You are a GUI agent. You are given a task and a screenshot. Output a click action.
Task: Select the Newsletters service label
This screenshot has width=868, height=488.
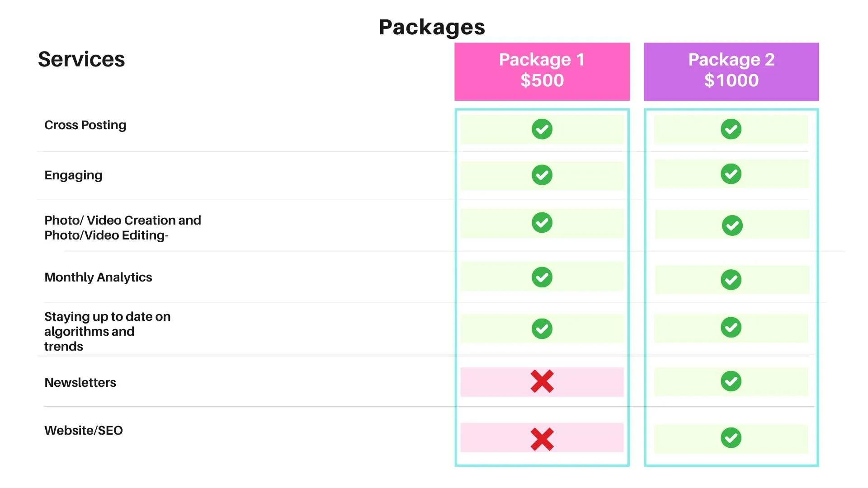80,383
